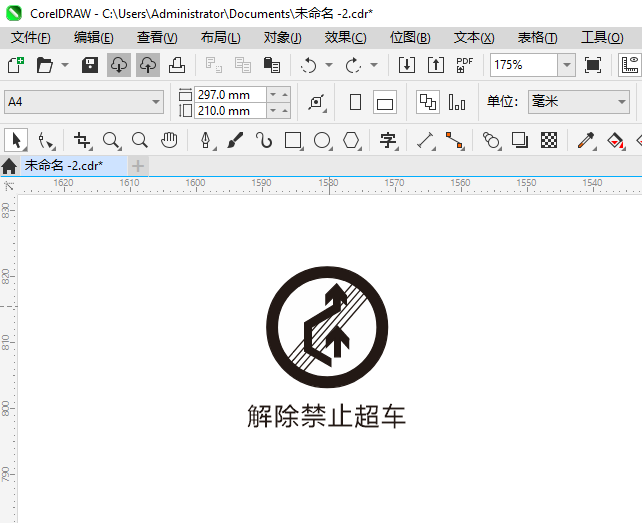Click the Import icon
Screen dimensions: 642x523
tap(407, 65)
